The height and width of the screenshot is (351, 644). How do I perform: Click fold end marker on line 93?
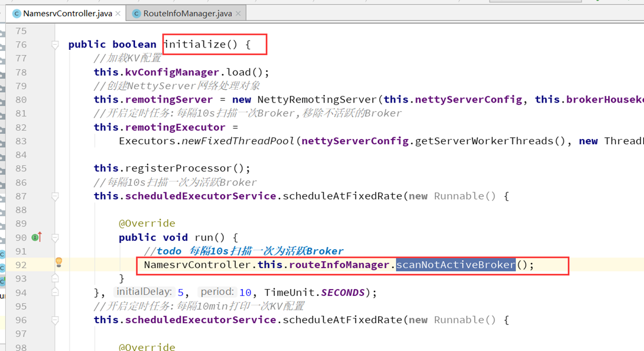[55, 279]
